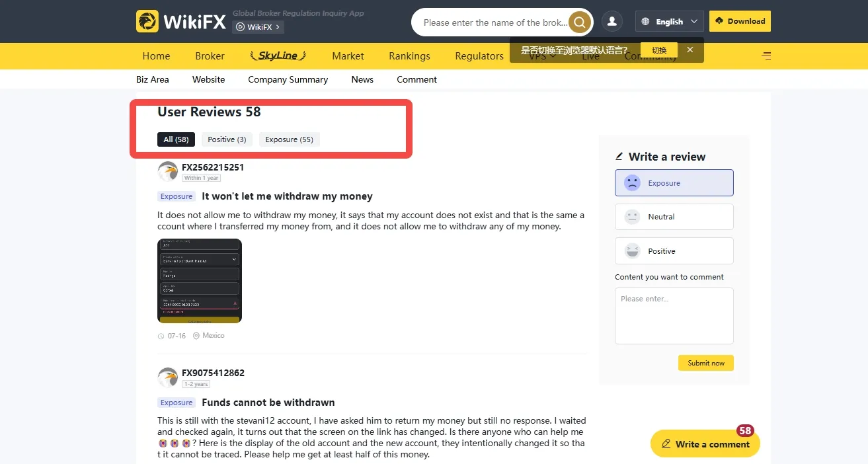
Task: Open the Regulators menu
Action: pos(479,56)
